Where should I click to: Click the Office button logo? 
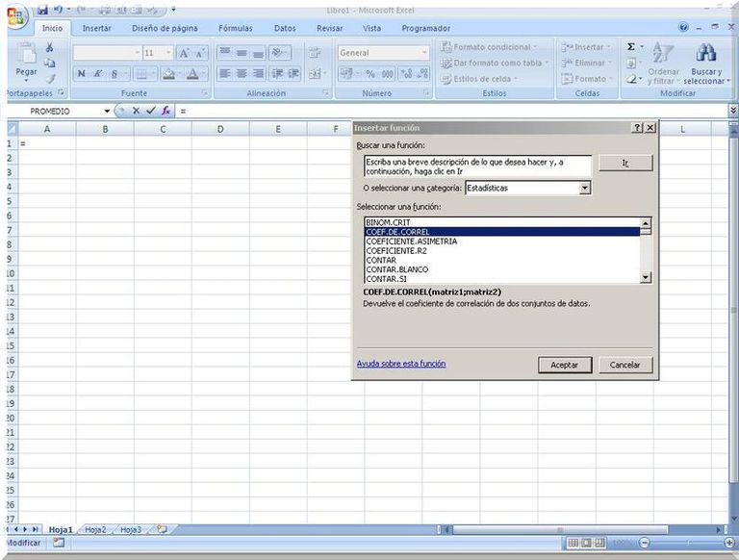(x=16, y=17)
